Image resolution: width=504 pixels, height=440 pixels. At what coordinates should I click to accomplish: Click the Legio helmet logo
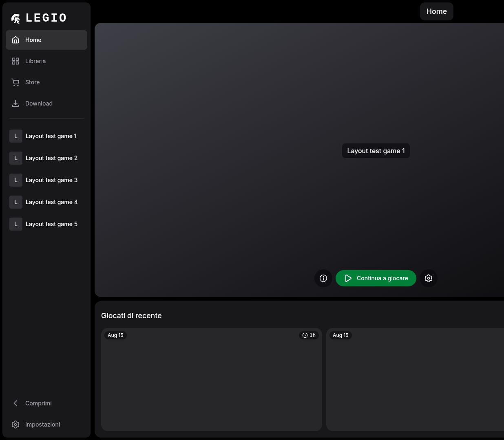click(x=16, y=18)
